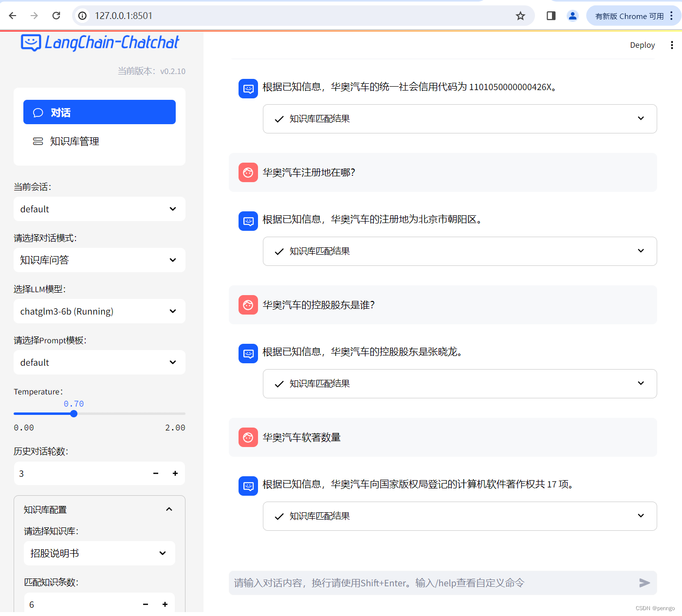Click bot avatar beside credit code answer

(x=248, y=89)
